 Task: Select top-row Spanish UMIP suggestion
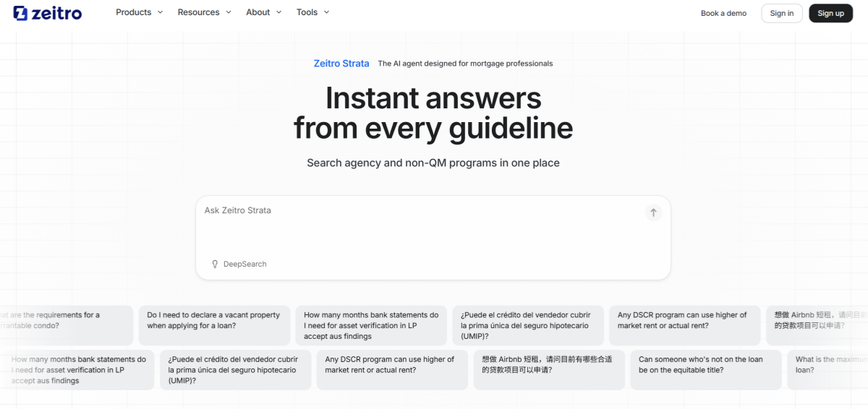point(528,325)
